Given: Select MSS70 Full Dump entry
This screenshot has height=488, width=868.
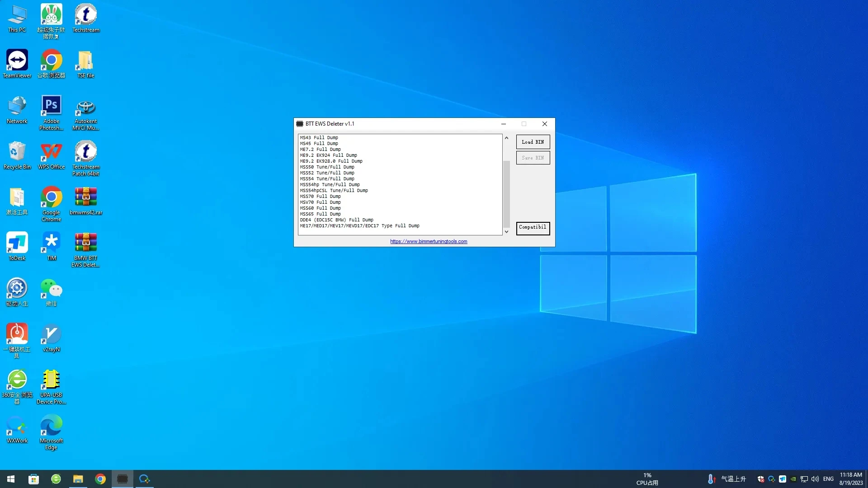Looking at the screenshot, I should [x=320, y=196].
